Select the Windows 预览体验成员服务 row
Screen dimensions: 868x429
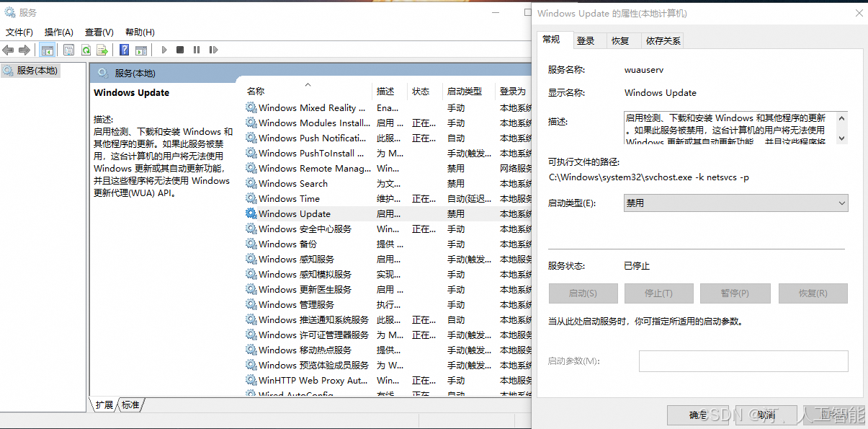tap(388, 365)
